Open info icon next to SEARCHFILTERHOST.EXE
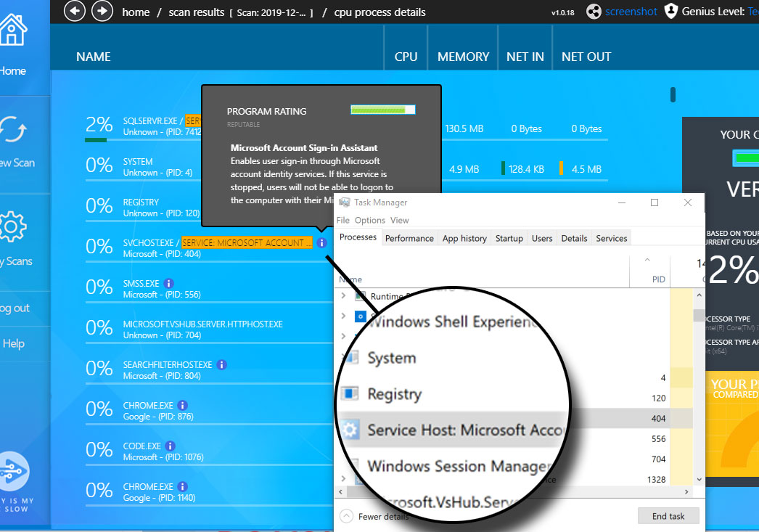Image resolution: width=759 pixels, height=532 pixels. click(222, 364)
